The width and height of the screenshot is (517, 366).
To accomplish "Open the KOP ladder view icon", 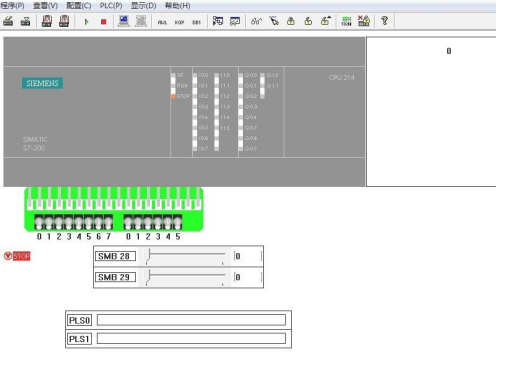I will pyautogui.click(x=179, y=22).
